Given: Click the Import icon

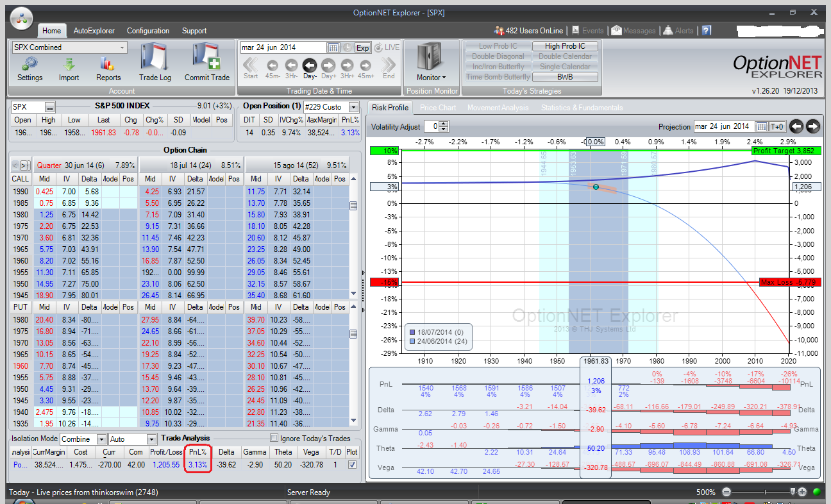Looking at the screenshot, I should [69, 64].
